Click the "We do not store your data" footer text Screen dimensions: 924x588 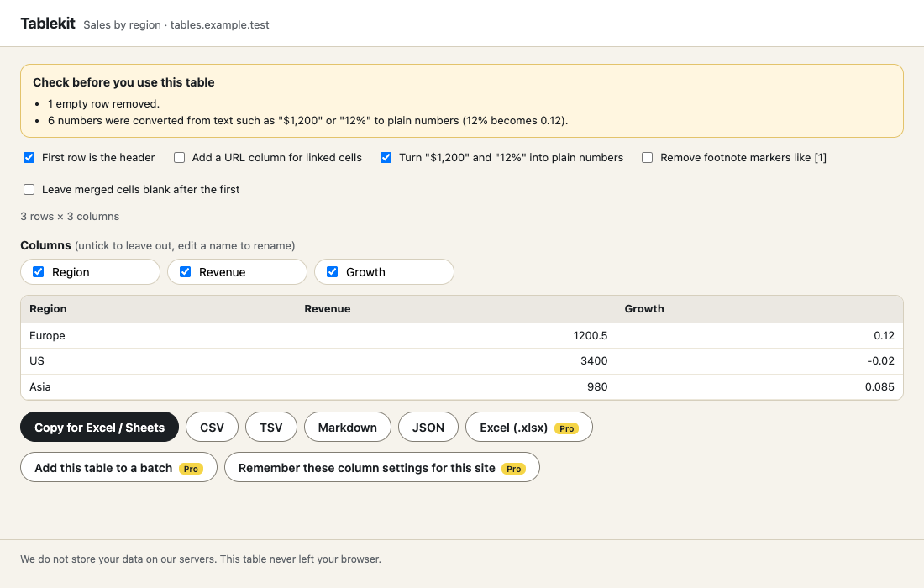point(201,559)
